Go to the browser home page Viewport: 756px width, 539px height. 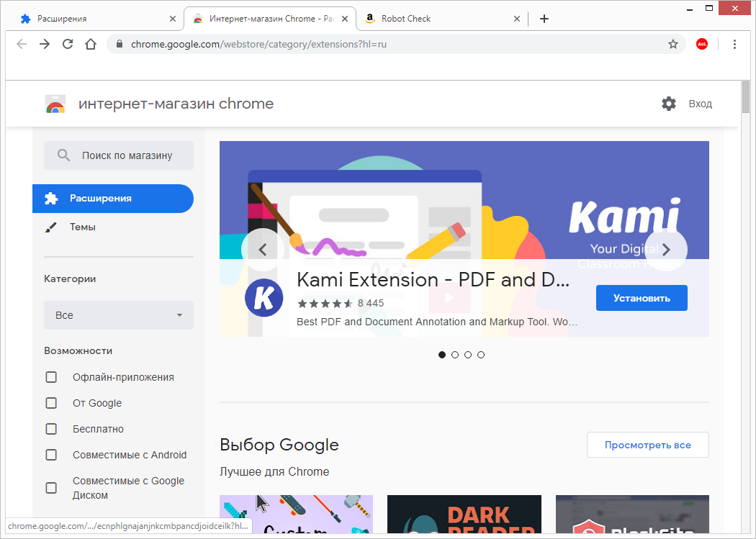pos(91,45)
